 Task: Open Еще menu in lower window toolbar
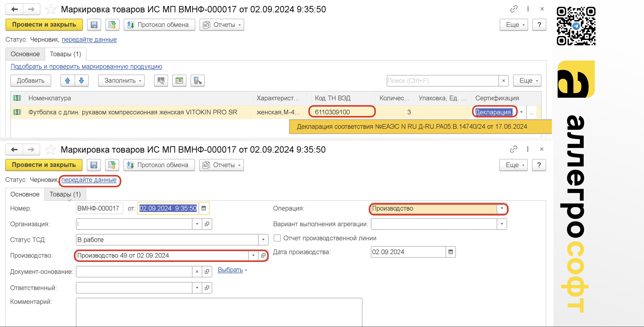pos(514,165)
